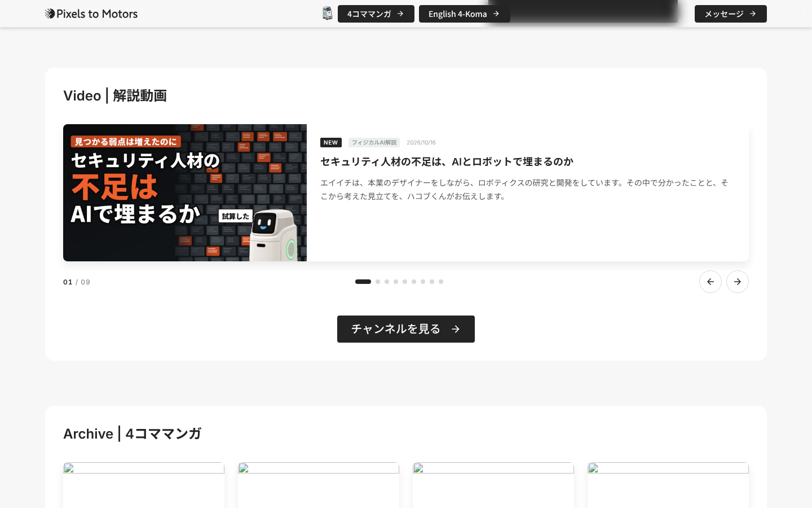812x508 pixels.
Task: Show the next video with right arrow
Action: pyautogui.click(x=738, y=282)
